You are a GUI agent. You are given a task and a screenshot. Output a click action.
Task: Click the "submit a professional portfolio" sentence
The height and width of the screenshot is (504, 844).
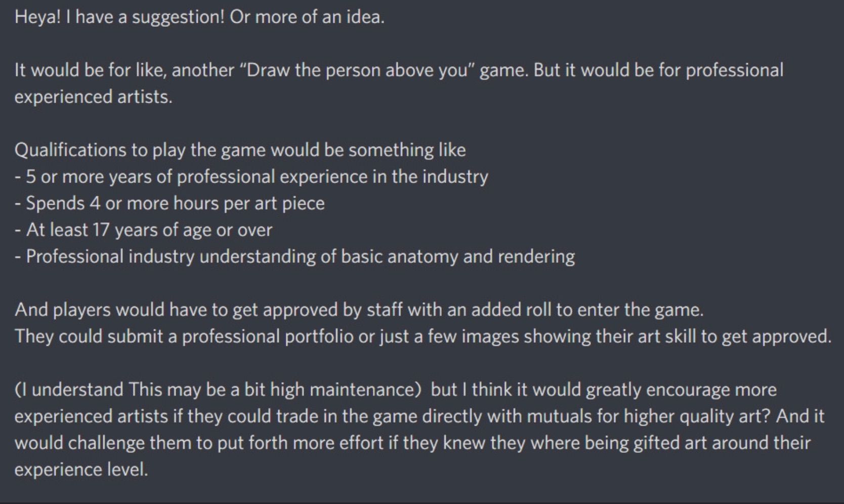point(423,336)
